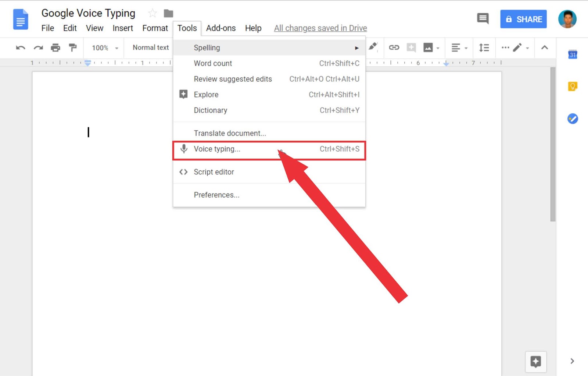Open the File menu
The height and width of the screenshot is (376, 588).
[x=48, y=28]
